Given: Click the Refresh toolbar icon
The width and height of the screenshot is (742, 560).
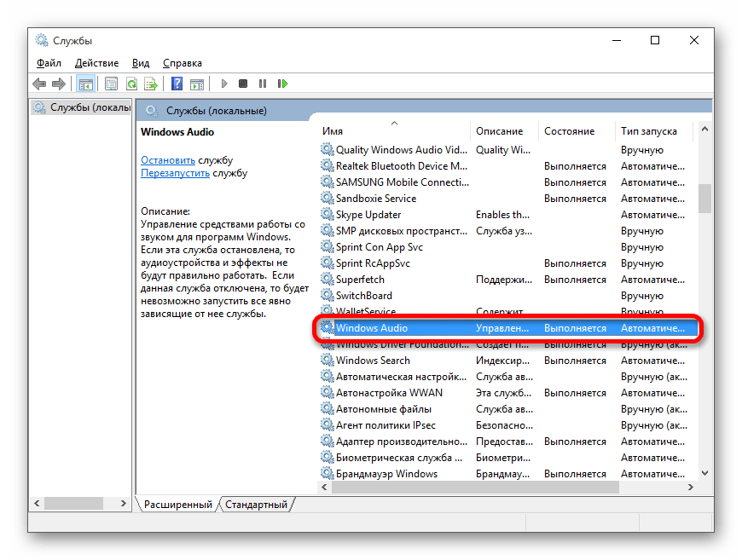Looking at the screenshot, I should (x=131, y=84).
